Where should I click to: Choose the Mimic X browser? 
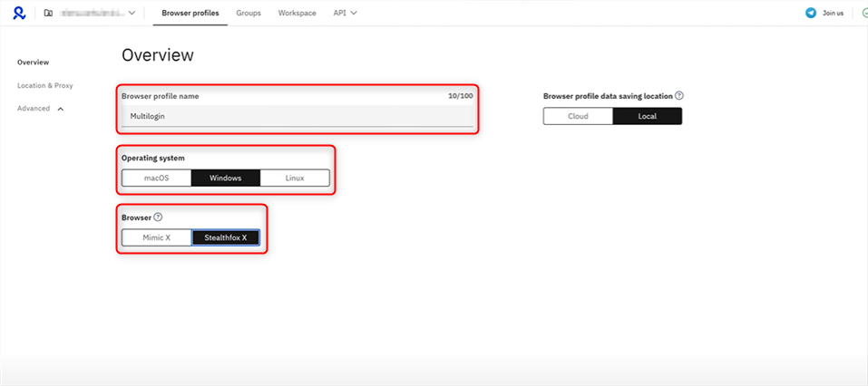coord(157,237)
